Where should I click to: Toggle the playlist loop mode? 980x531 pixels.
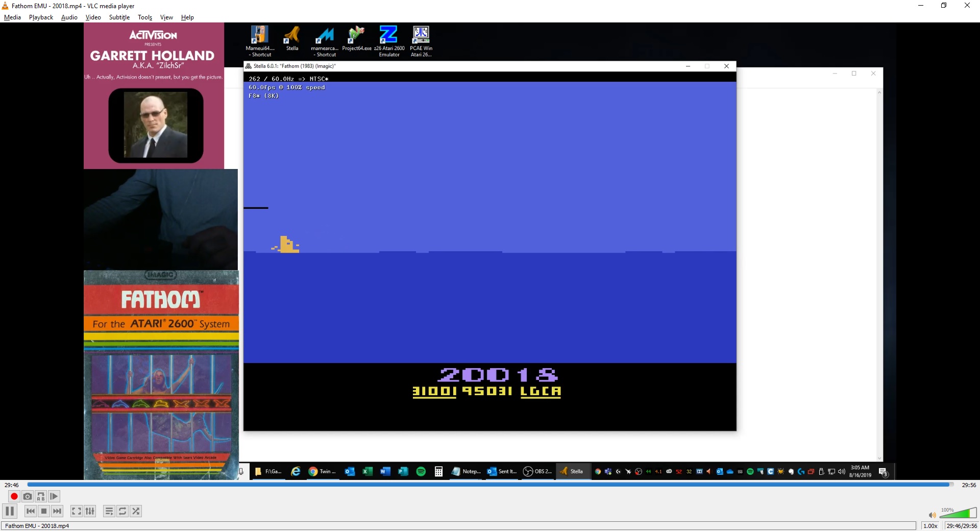pyautogui.click(x=122, y=511)
